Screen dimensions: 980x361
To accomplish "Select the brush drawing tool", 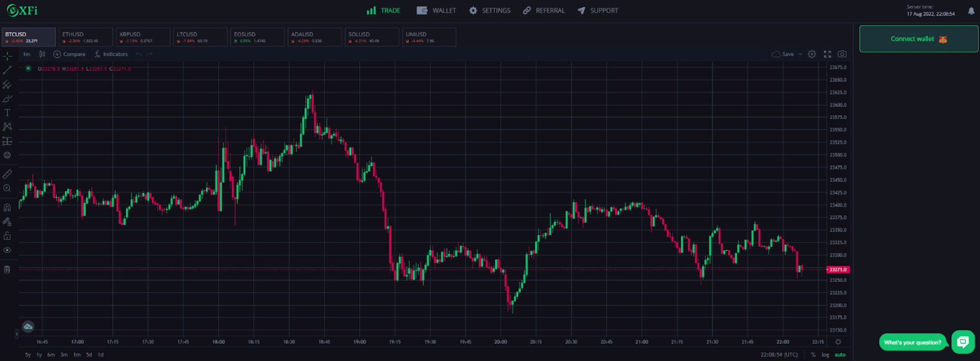I will coord(7,99).
